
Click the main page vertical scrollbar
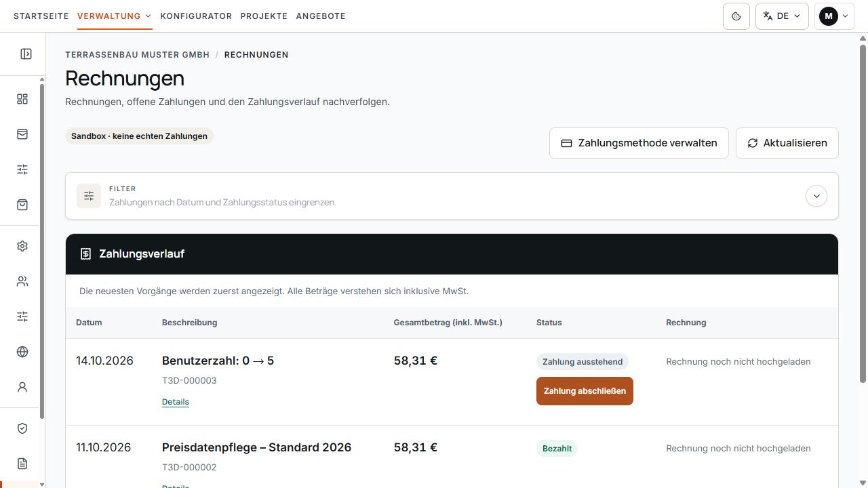click(x=863, y=213)
